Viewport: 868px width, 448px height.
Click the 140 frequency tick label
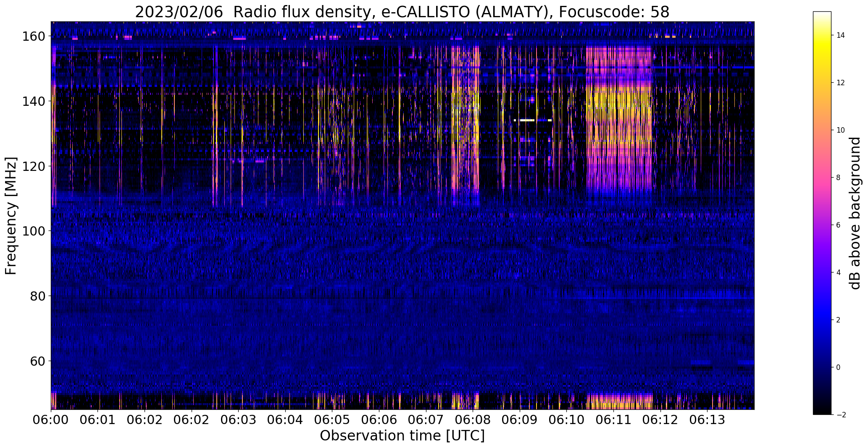33,101
